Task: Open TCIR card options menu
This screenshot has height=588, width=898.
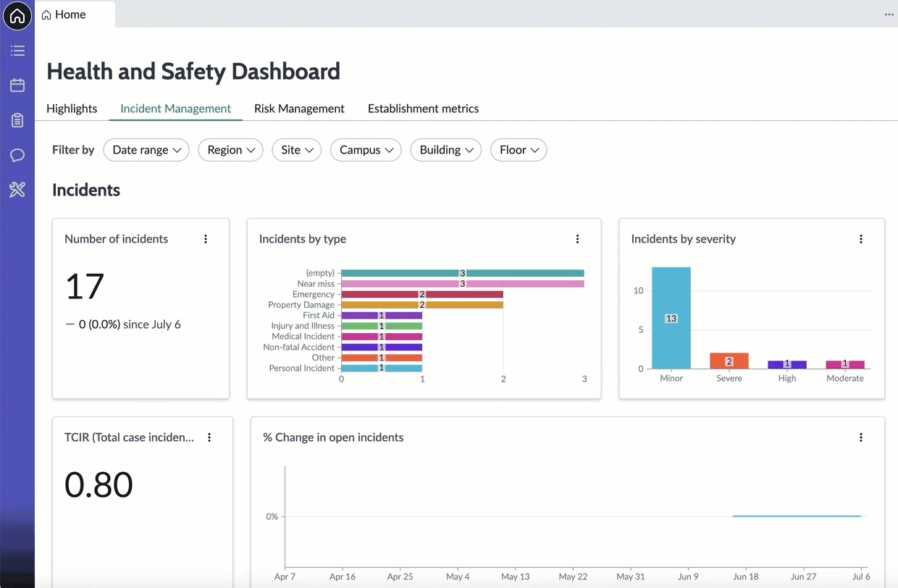Action: [209, 437]
